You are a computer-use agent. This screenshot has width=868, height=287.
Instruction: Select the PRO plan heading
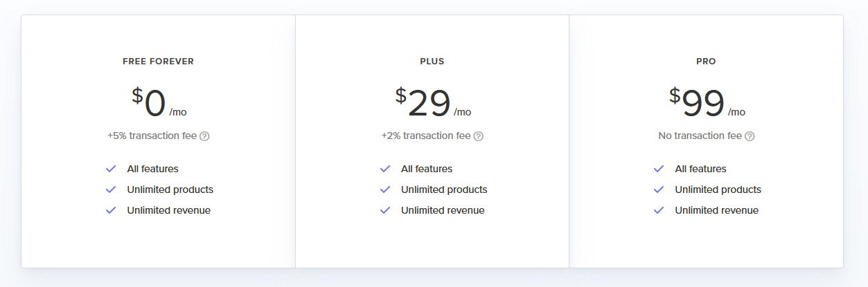[x=706, y=62]
